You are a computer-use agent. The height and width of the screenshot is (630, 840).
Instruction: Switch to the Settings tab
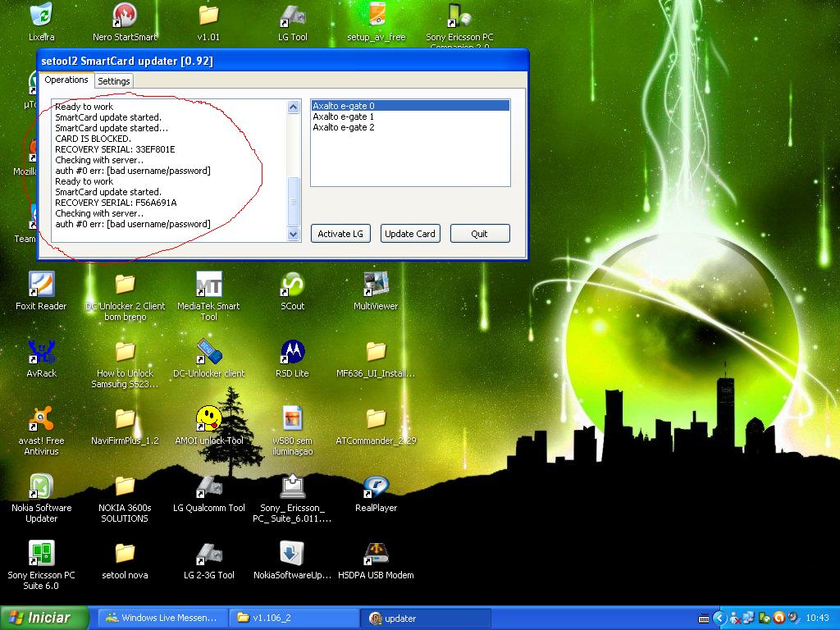click(x=113, y=81)
